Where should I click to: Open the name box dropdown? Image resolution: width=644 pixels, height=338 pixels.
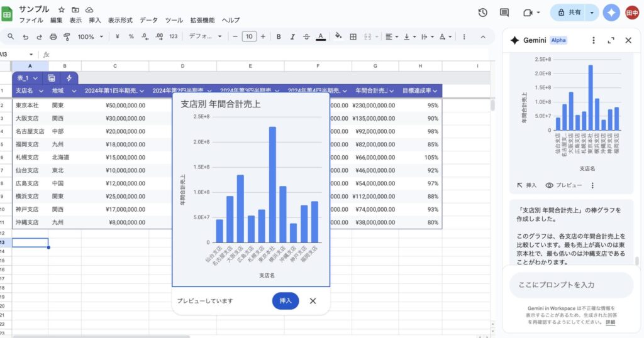(x=31, y=54)
